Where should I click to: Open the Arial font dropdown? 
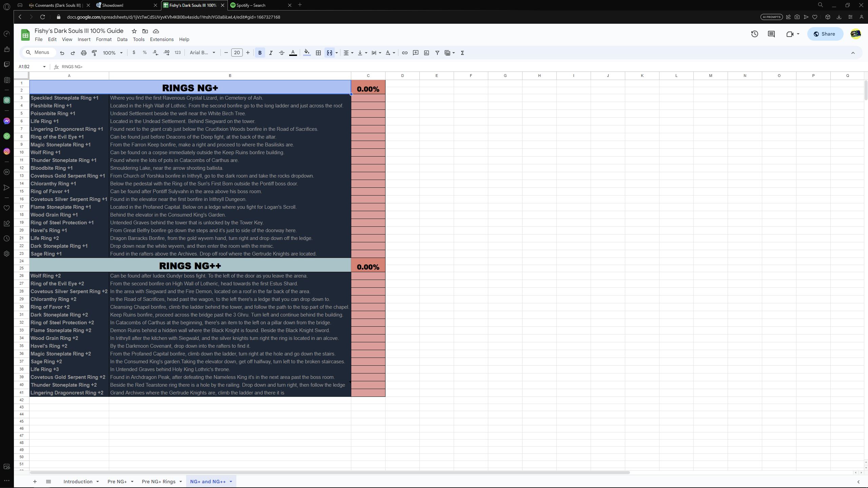tap(202, 53)
